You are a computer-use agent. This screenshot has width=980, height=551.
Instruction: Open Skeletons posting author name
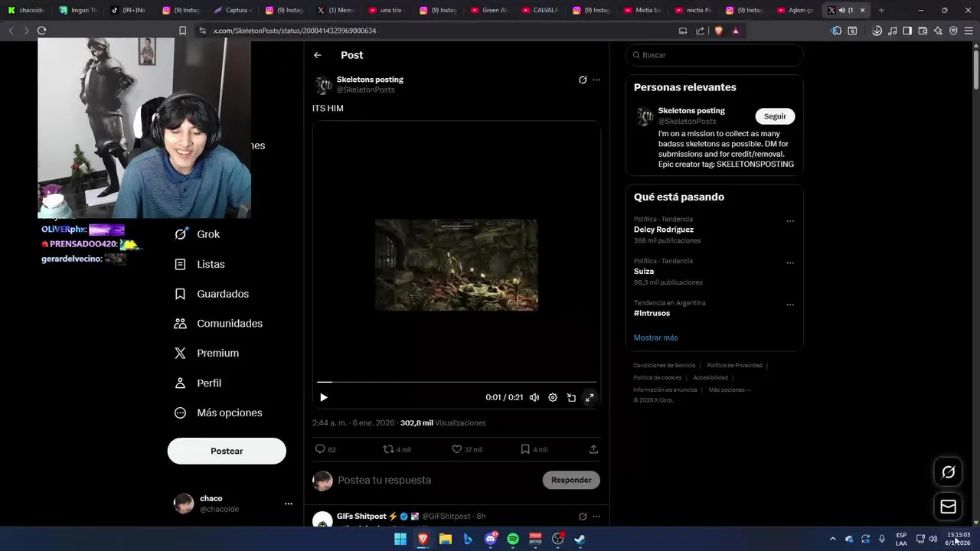pyautogui.click(x=370, y=80)
